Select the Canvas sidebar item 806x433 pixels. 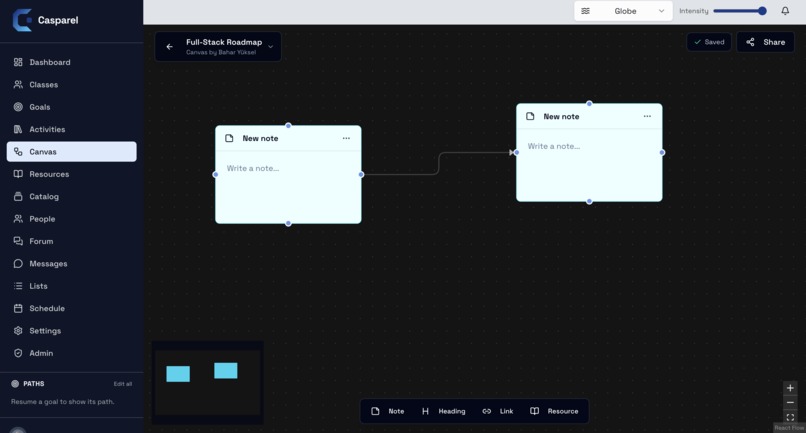pyautogui.click(x=71, y=152)
